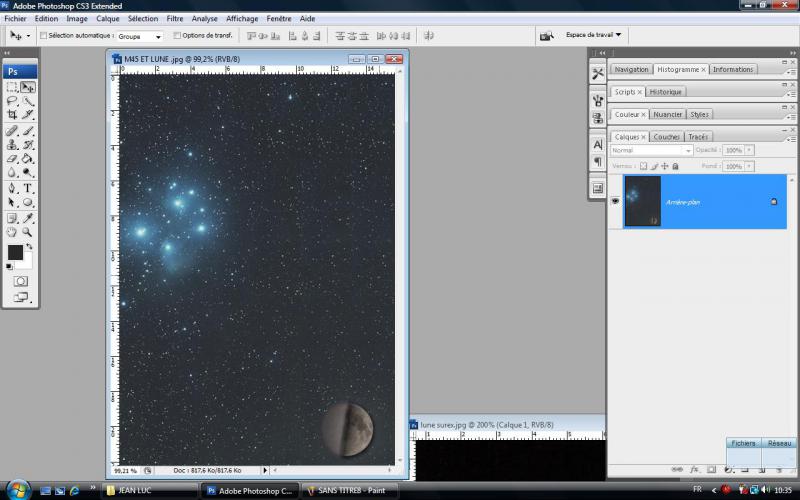Open the Fond fill slider arrow
This screenshot has height=500, width=800.
click(x=749, y=166)
